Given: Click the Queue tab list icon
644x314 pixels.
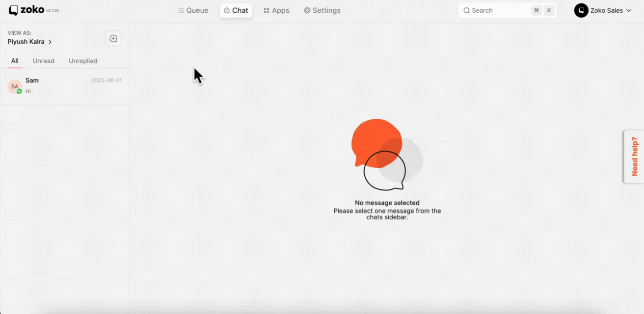Looking at the screenshot, I should (x=181, y=10).
